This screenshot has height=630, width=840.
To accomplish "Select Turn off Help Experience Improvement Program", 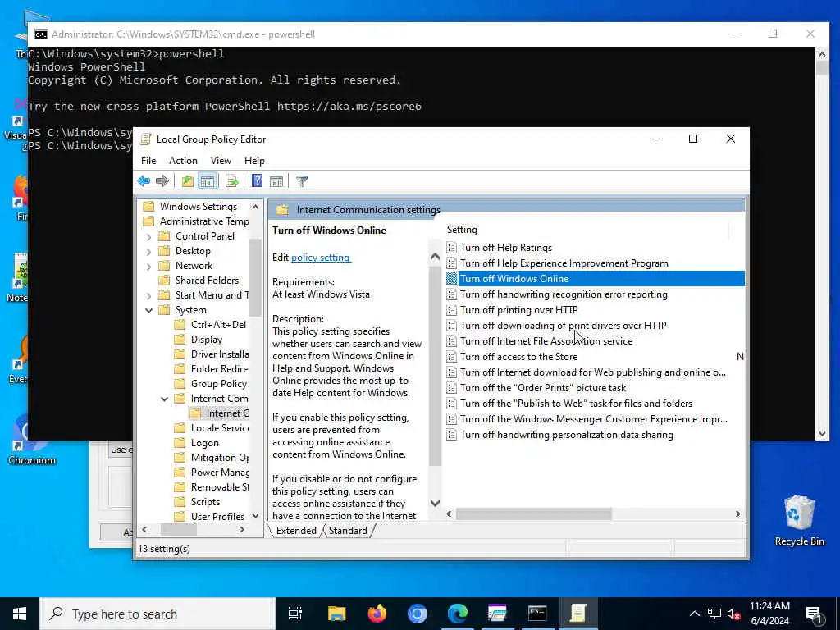I will click(x=564, y=263).
